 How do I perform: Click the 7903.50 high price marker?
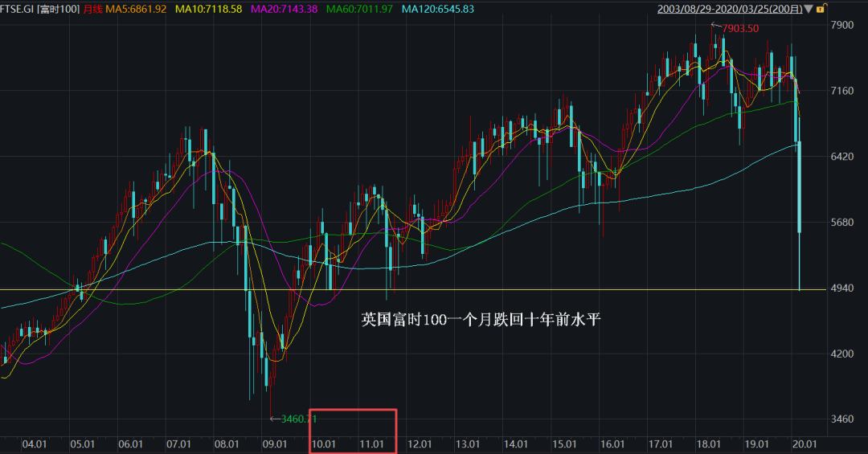(741, 28)
